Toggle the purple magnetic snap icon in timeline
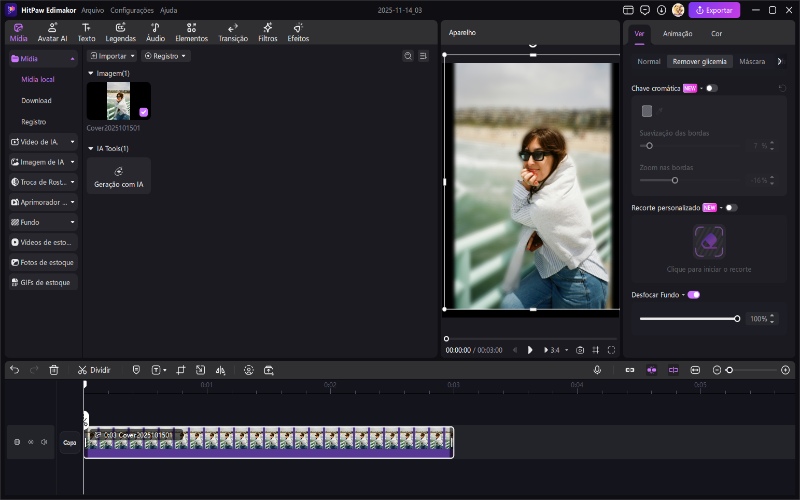This screenshot has height=500, width=800. (652, 370)
